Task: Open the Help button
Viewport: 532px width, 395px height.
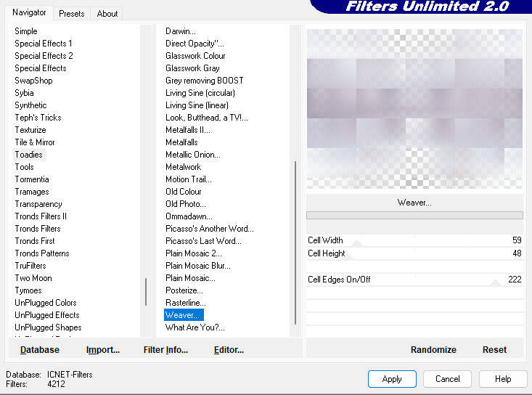Action: click(503, 379)
